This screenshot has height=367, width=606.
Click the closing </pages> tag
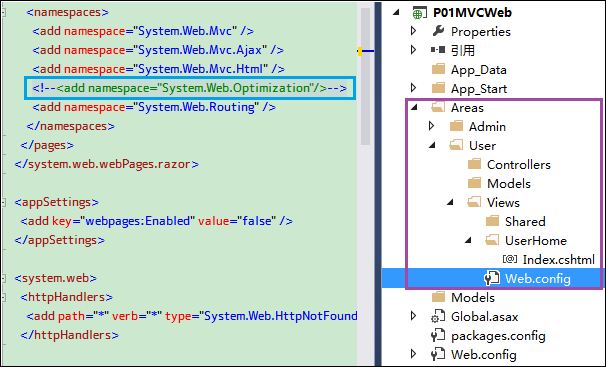47,145
